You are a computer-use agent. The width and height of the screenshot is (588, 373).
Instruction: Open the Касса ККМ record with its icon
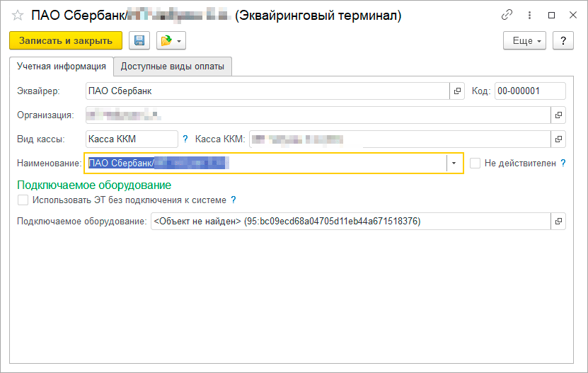coord(558,139)
